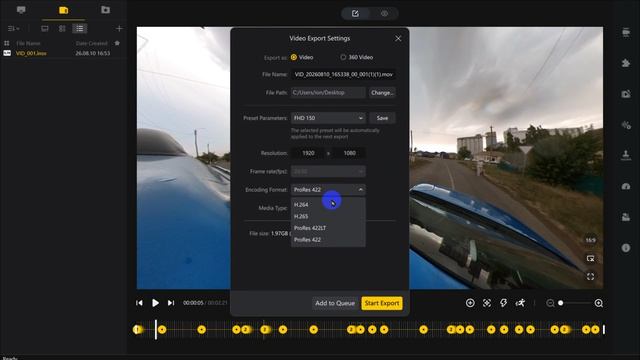Click the picture-in-picture icon below 16:9

pos(591,258)
